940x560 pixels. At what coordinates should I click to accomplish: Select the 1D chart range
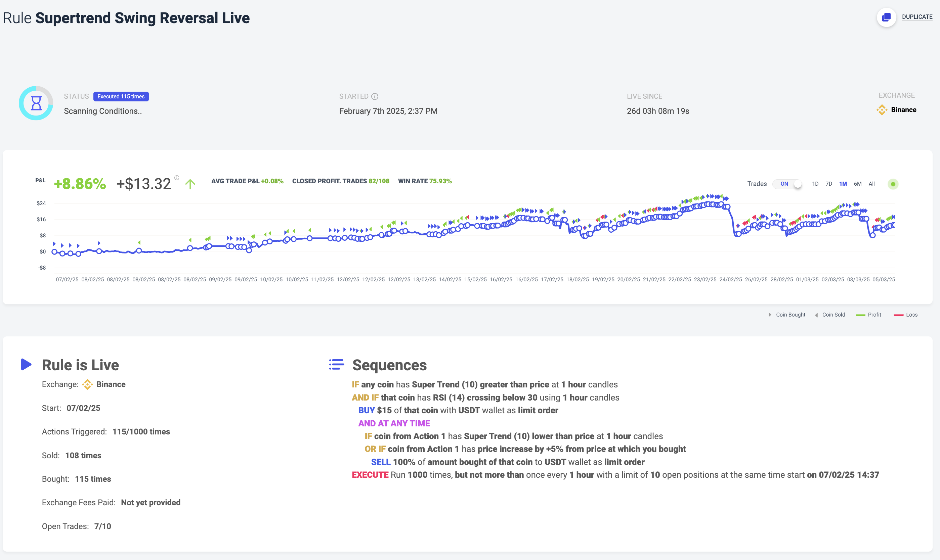point(815,184)
